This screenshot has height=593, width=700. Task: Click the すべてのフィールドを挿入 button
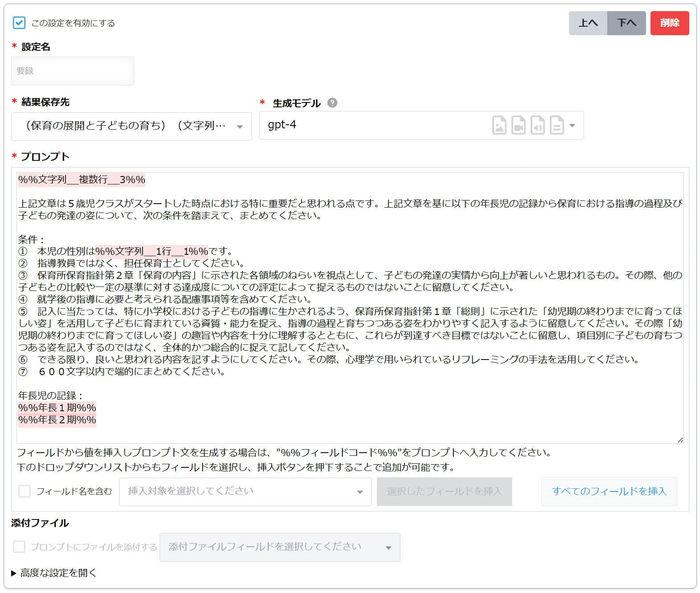[x=609, y=491]
